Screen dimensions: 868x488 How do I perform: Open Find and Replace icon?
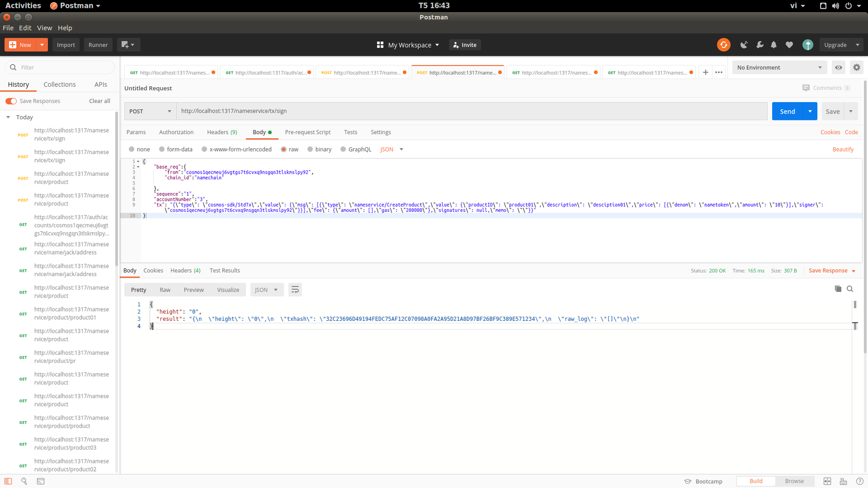[x=24, y=481]
